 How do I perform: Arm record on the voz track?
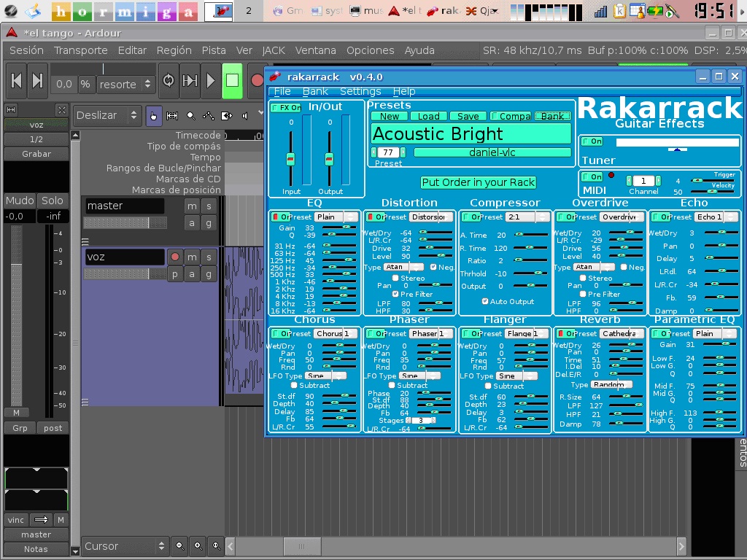pyautogui.click(x=175, y=257)
